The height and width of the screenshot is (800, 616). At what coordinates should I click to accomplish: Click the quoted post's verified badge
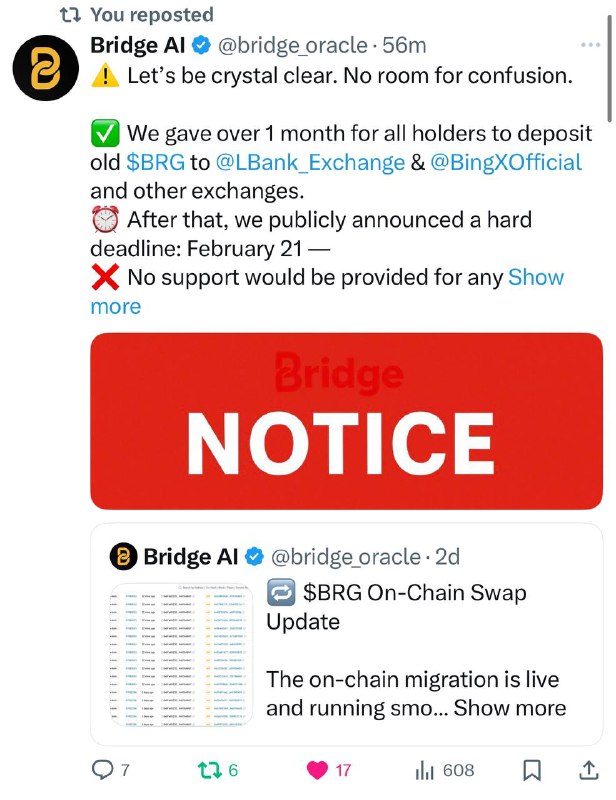(x=255, y=557)
